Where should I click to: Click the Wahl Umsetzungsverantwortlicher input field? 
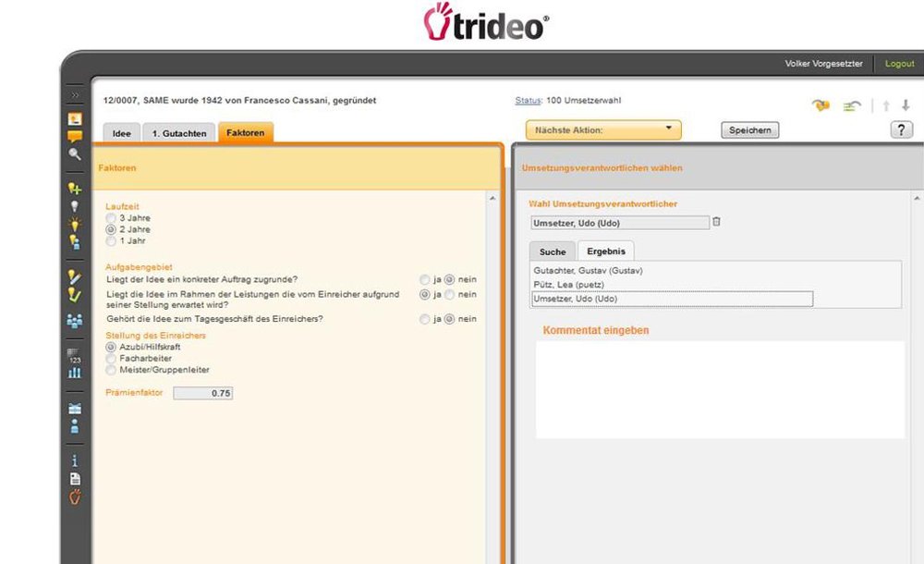point(620,223)
